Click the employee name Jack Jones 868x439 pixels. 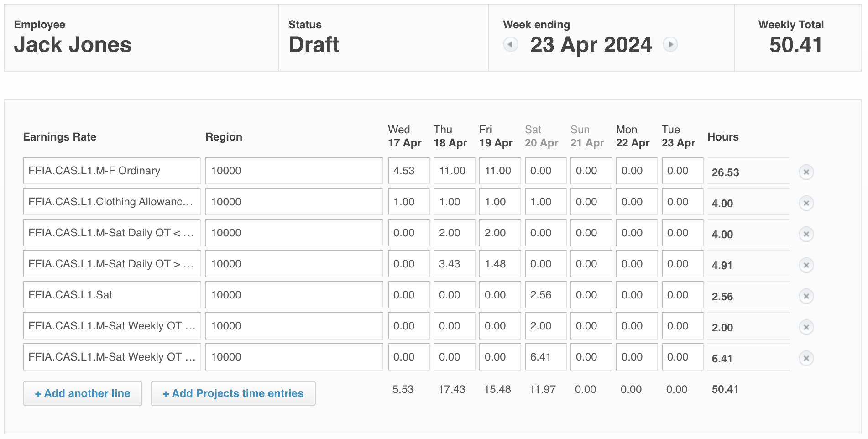73,45
